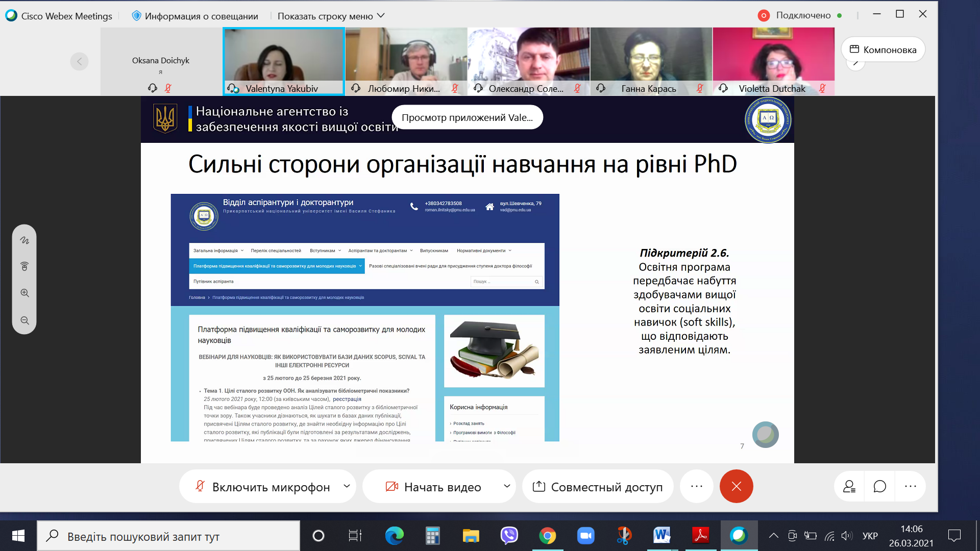Zoom in on the shared content

(x=24, y=293)
